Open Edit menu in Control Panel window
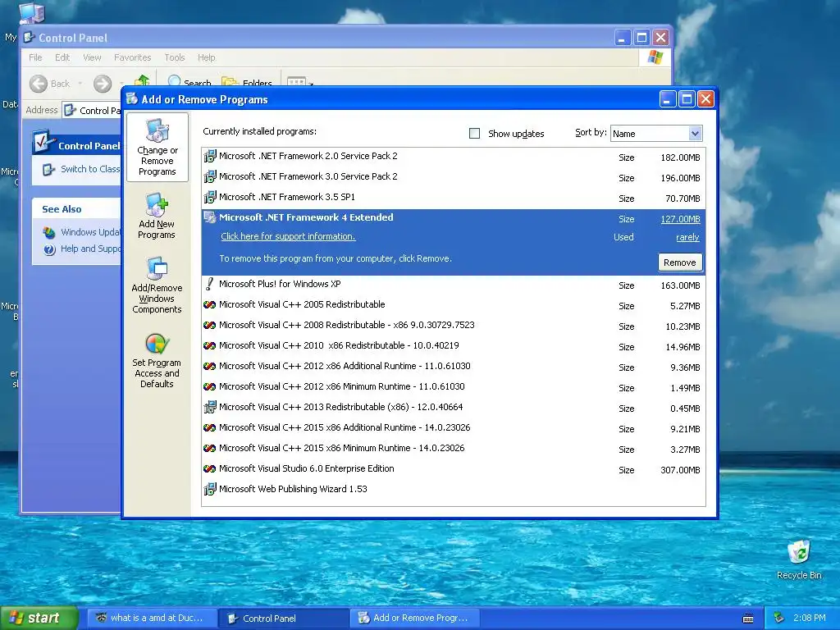The height and width of the screenshot is (630, 840). [x=62, y=57]
